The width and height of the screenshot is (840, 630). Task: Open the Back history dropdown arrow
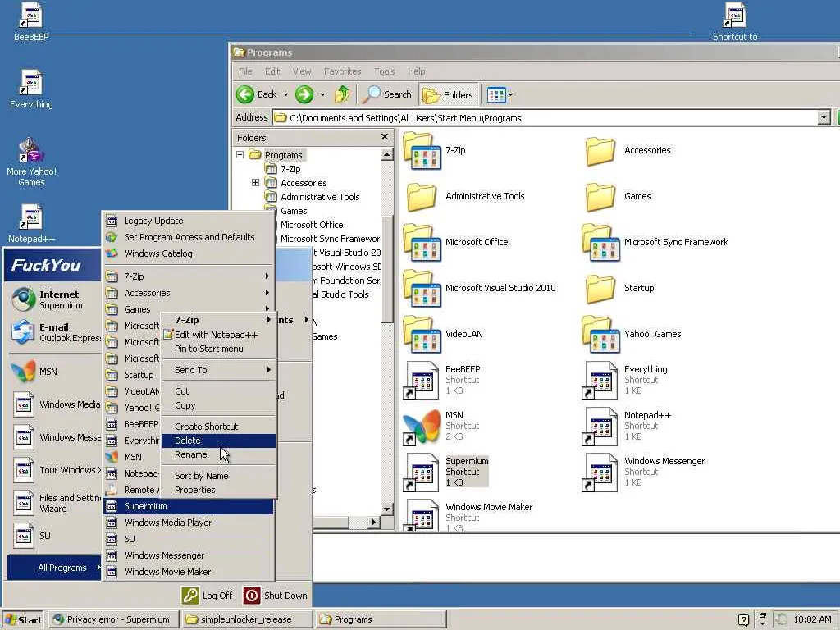pyautogui.click(x=285, y=95)
